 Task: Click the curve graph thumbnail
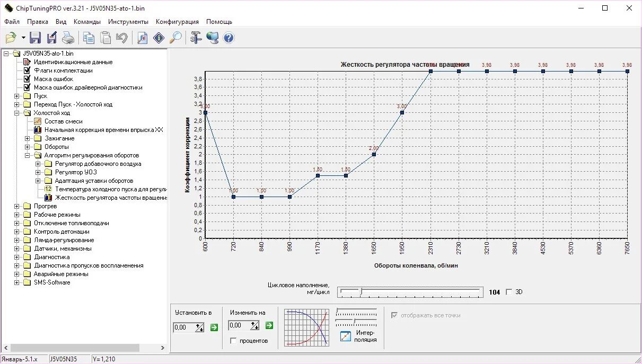click(307, 328)
